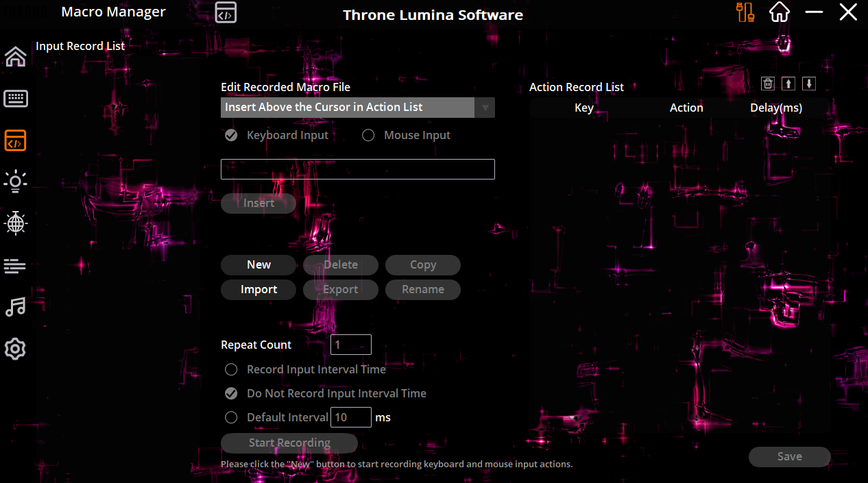Click the Input Record List label
The height and width of the screenshot is (483, 868).
81,47
